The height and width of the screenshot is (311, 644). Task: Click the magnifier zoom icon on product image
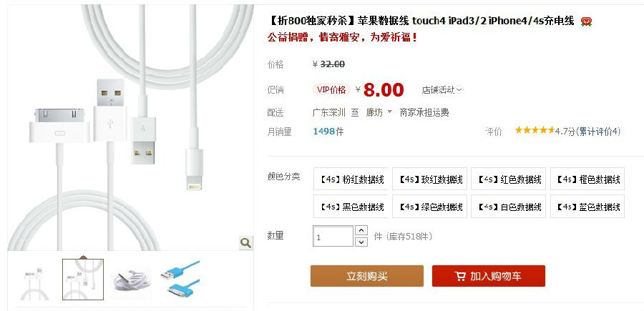tap(245, 243)
